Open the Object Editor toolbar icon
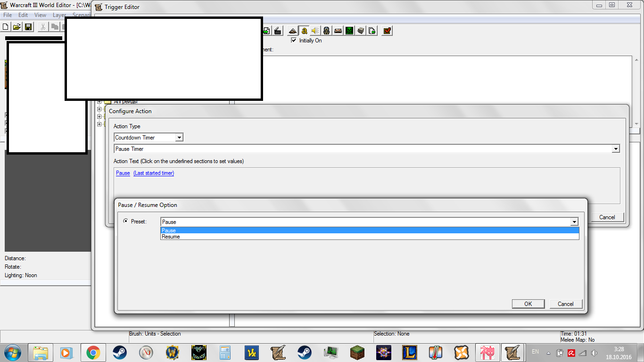 (x=326, y=31)
